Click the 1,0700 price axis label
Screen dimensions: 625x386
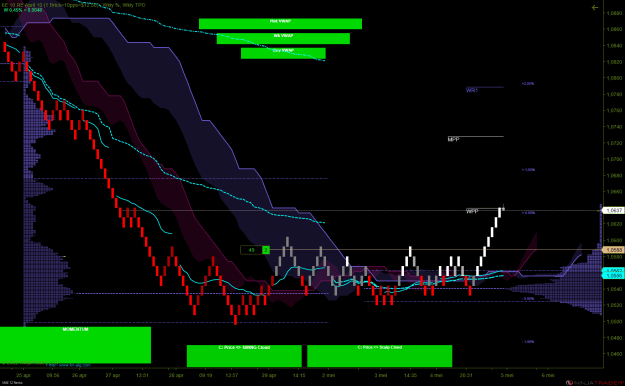tap(614, 159)
